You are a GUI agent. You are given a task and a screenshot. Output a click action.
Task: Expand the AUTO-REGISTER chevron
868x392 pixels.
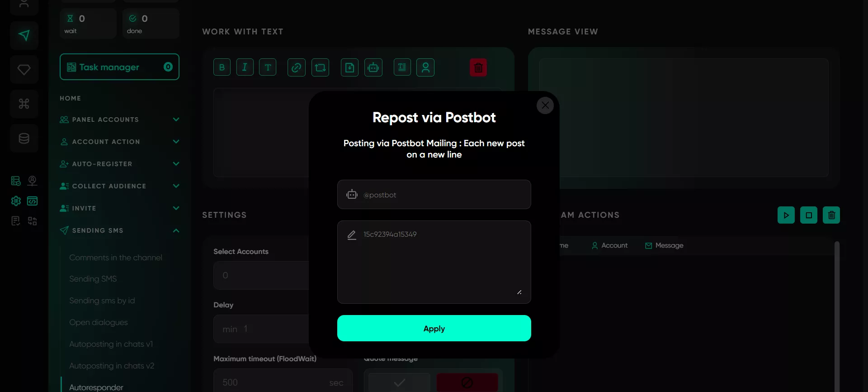[x=176, y=164]
